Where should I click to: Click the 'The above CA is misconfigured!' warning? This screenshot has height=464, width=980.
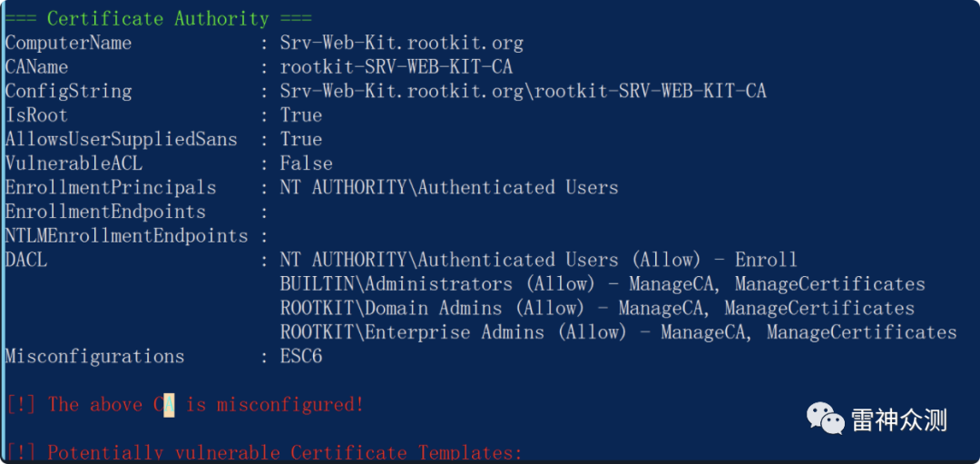185,405
